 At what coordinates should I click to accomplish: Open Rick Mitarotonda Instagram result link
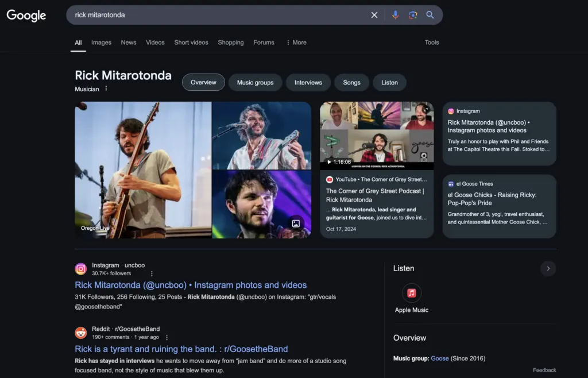(191, 285)
